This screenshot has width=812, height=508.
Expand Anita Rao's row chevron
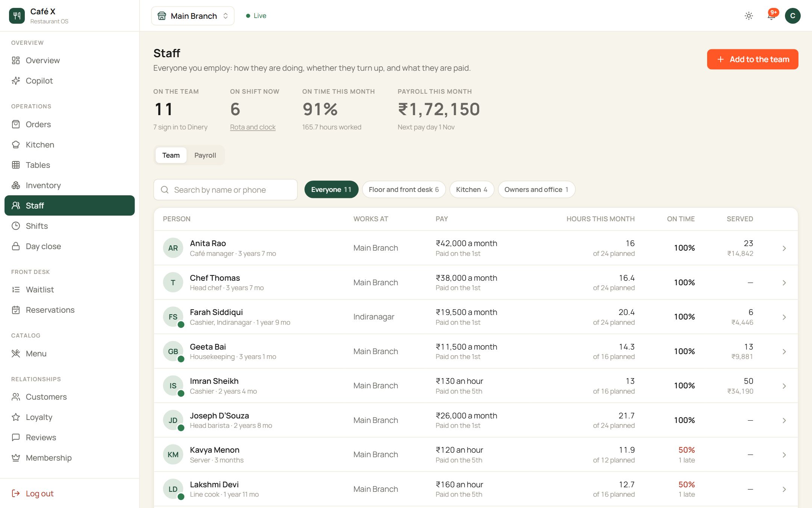click(x=784, y=248)
